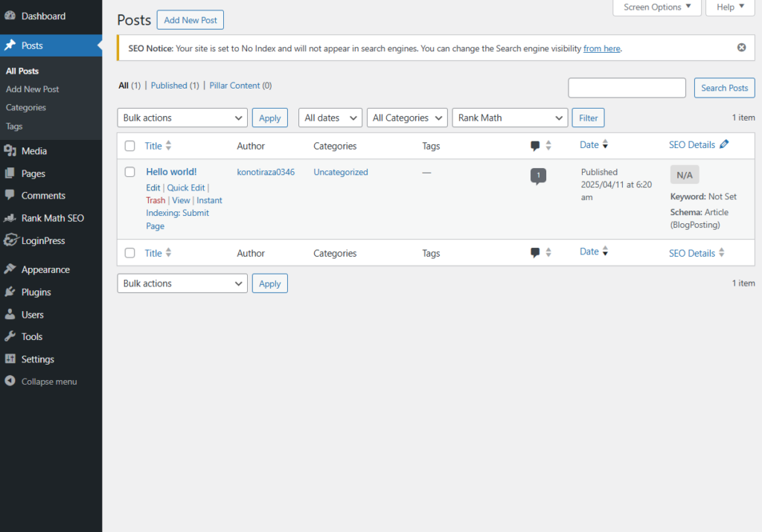Expand the Help panel
The height and width of the screenshot is (532, 762).
point(730,7)
